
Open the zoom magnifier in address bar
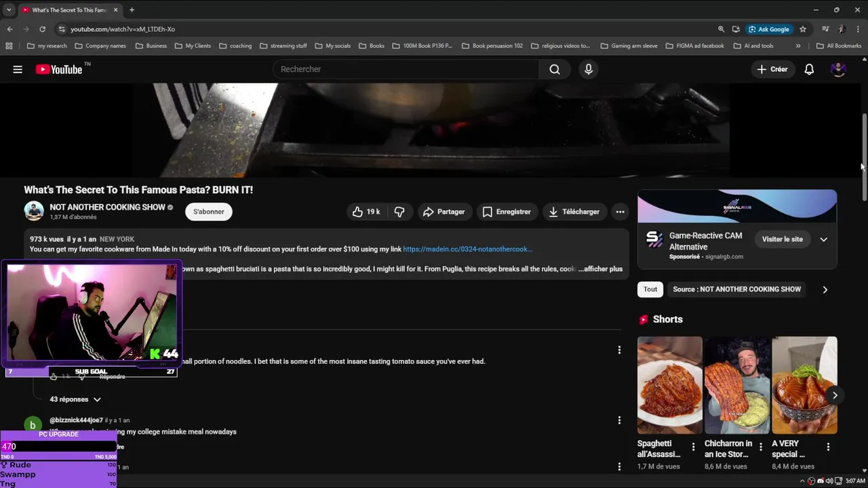click(721, 29)
